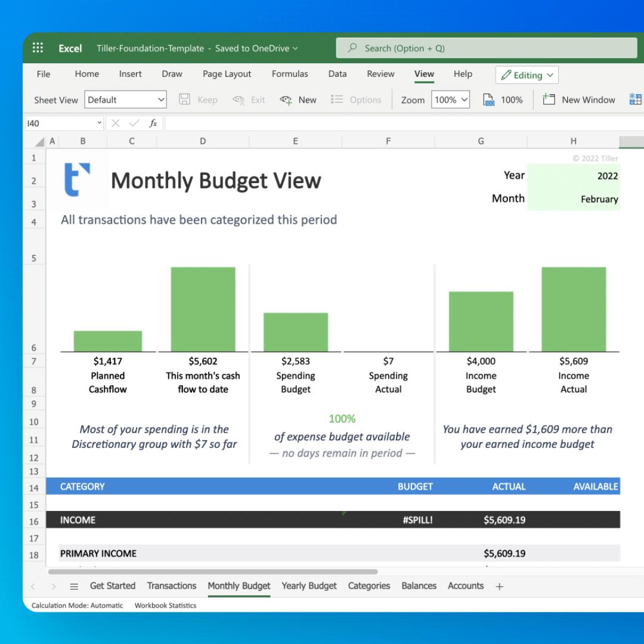Open the Sheet View Default dropdown
Image resolution: width=644 pixels, height=644 pixels.
click(125, 100)
